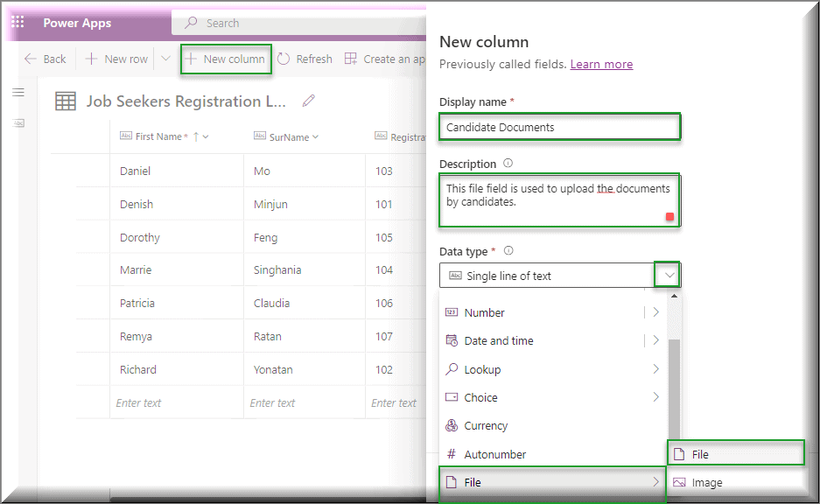
Task: Click the Abc icon on First Name header
Action: click(x=126, y=136)
